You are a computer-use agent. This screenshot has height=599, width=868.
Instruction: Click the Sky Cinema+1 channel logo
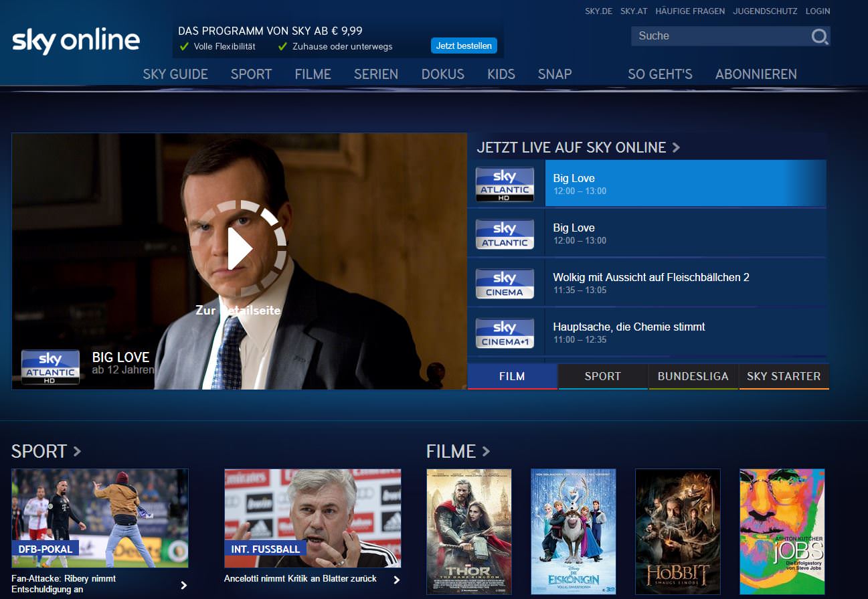(505, 333)
